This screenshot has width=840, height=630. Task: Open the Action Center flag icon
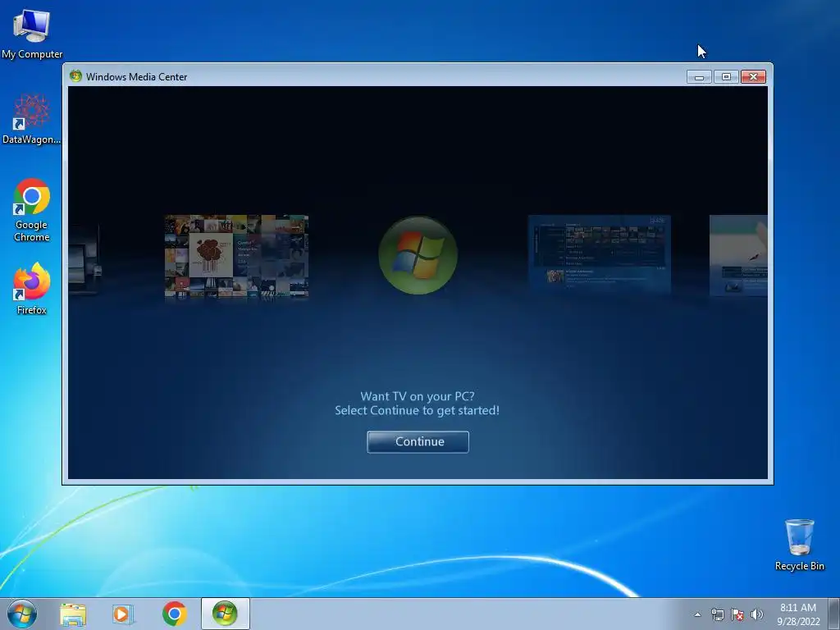point(737,614)
